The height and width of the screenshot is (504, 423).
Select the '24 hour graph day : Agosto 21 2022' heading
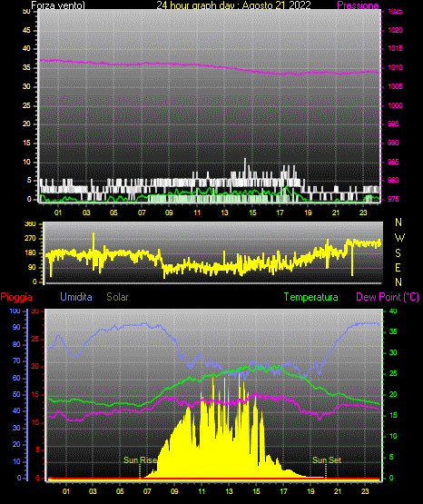coord(233,5)
